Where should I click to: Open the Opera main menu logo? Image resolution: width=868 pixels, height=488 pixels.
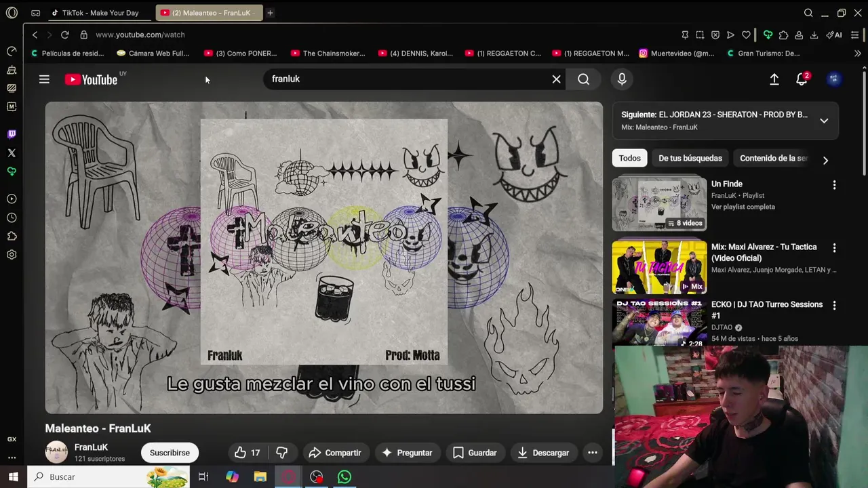(12, 13)
